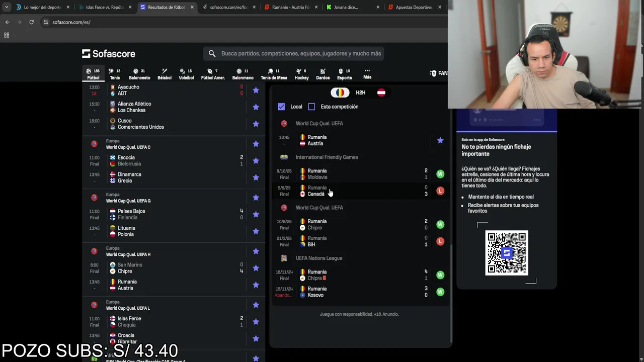The height and width of the screenshot is (362, 644).
Task: Favorite the Escocia vs Bielorrusia star
Action: [x=256, y=161]
